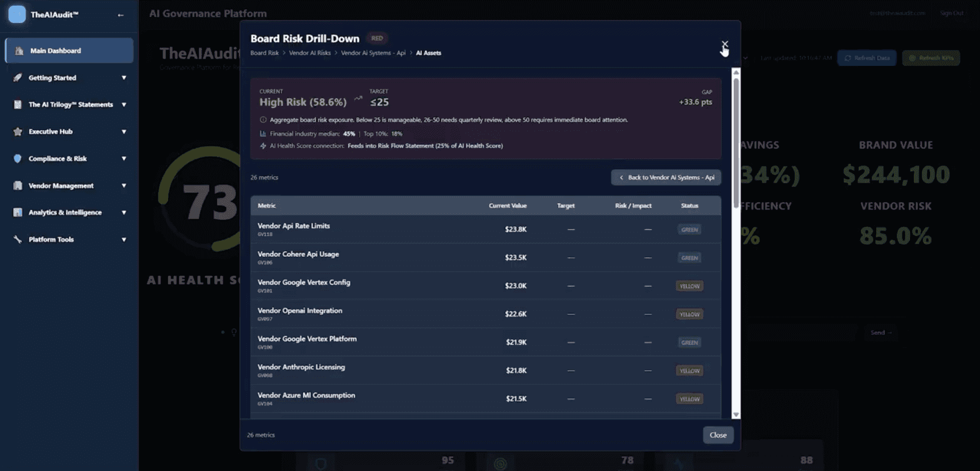Click the Main Dashboard building icon
Image resolution: width=980 pixels, height=471 pixels.
(19, 51)
